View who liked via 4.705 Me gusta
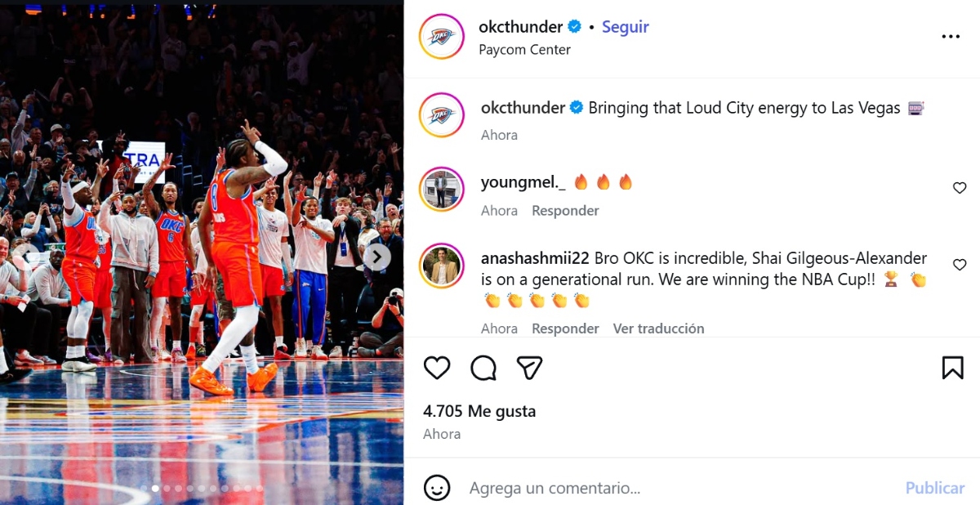Screen dimensions: 980x505 (479, 411)
